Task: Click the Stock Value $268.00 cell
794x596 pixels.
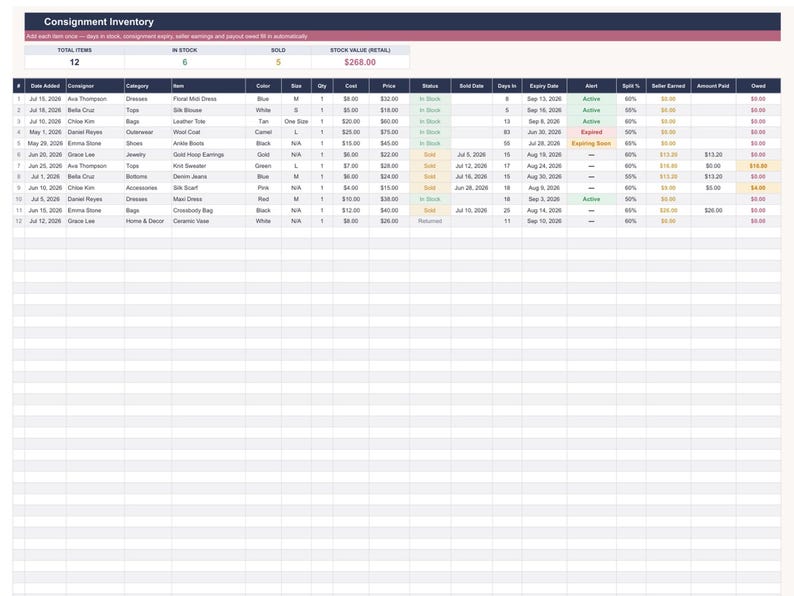Action: coord(360,62)
